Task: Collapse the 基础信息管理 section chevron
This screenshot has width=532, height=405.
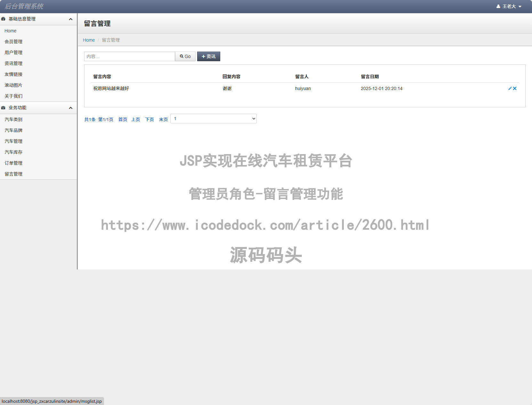Action: pyautogui.click(x=70, y=19)
